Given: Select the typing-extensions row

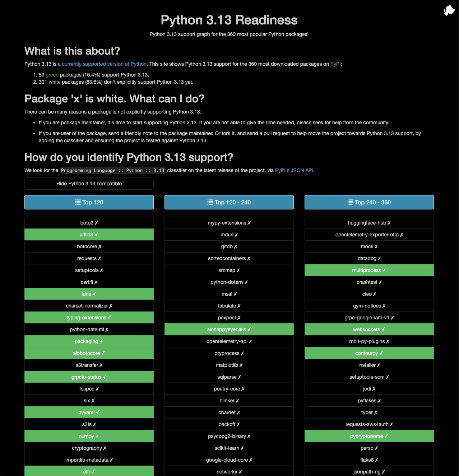Looking at the screenshot, I should click(89, 318).
